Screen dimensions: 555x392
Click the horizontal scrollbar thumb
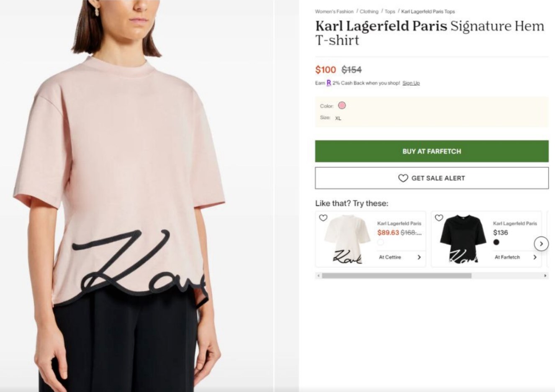point(396,276)
